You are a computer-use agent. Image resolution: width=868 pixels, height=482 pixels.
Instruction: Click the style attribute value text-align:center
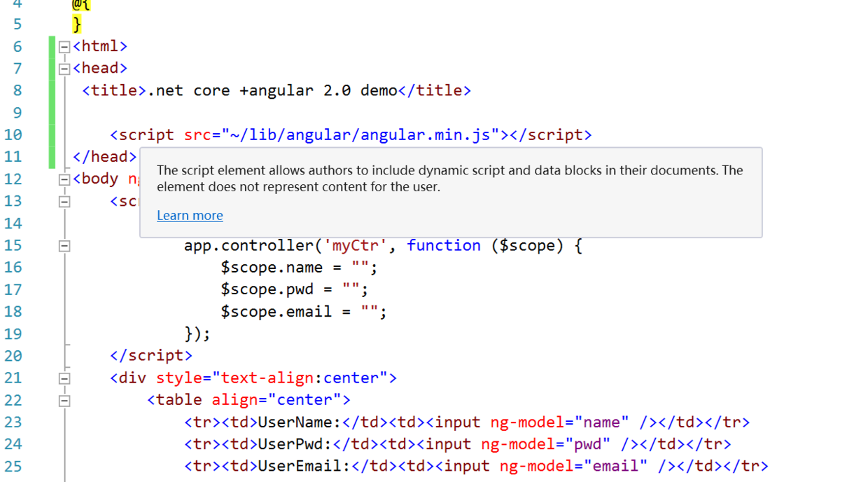coord(300,378)
